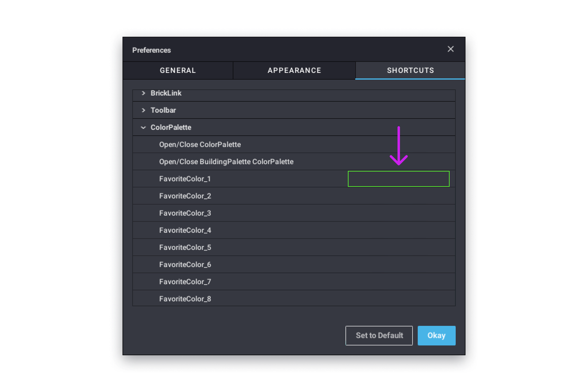
Task: Select the FavoriteColor_2 shortcut row
Action: coord(294,196)
